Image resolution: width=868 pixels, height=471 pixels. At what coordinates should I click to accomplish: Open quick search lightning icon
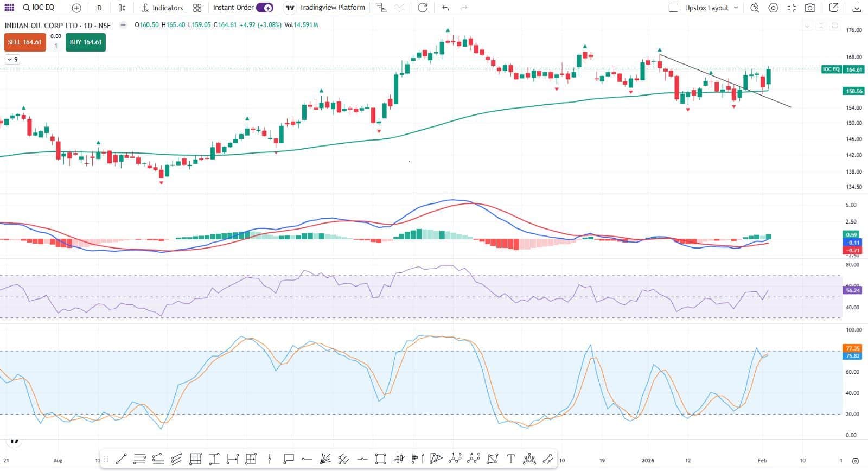point(754,8)
